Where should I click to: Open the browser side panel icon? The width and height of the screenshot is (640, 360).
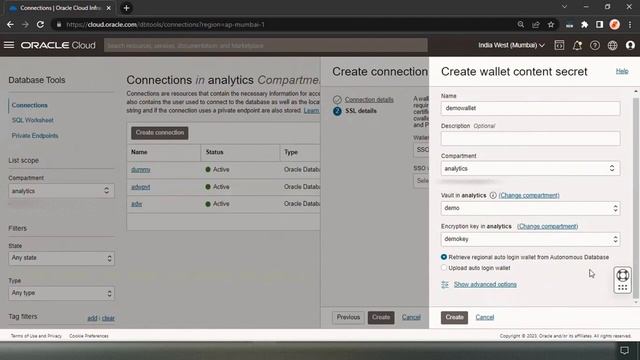pyautogui.click(x=599, y=24)
